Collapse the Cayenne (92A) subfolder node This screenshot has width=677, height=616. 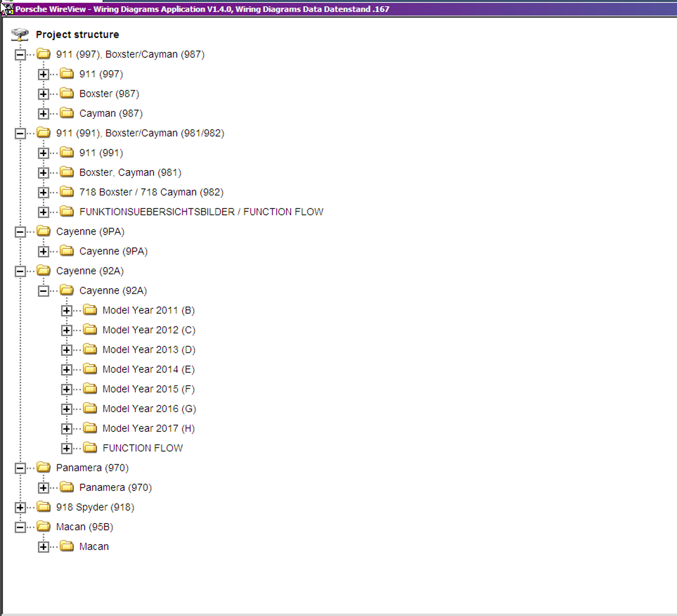click(x=43, y=291)
